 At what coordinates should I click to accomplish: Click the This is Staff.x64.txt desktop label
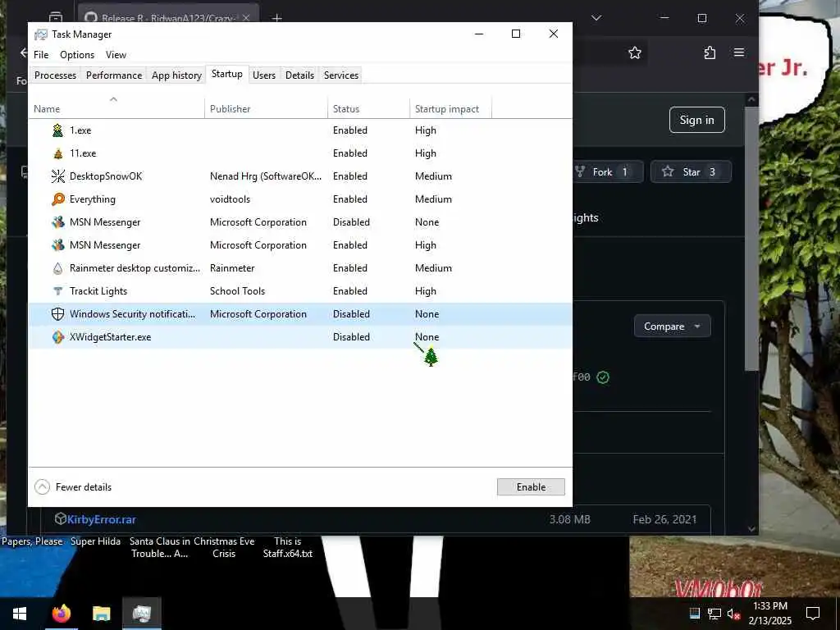288,547
